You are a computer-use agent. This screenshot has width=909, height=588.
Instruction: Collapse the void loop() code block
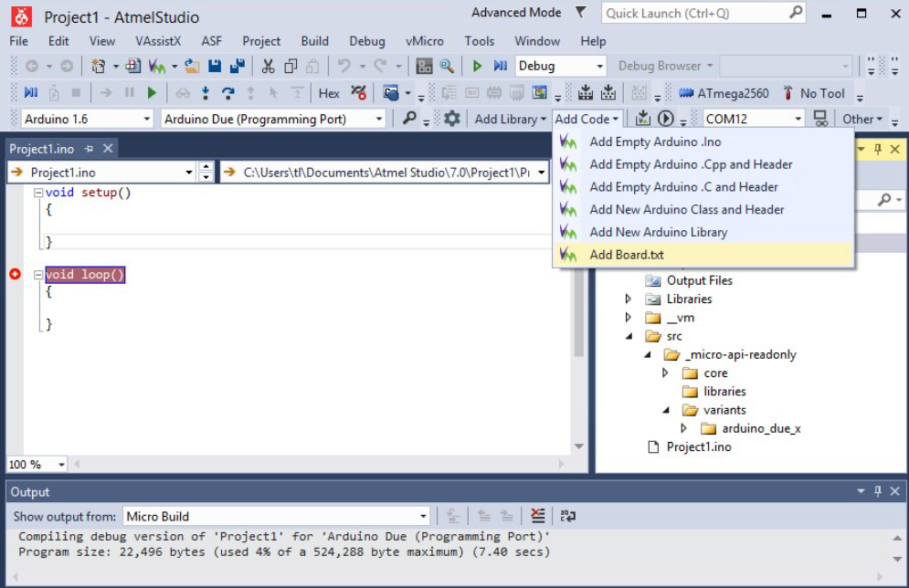38,275
